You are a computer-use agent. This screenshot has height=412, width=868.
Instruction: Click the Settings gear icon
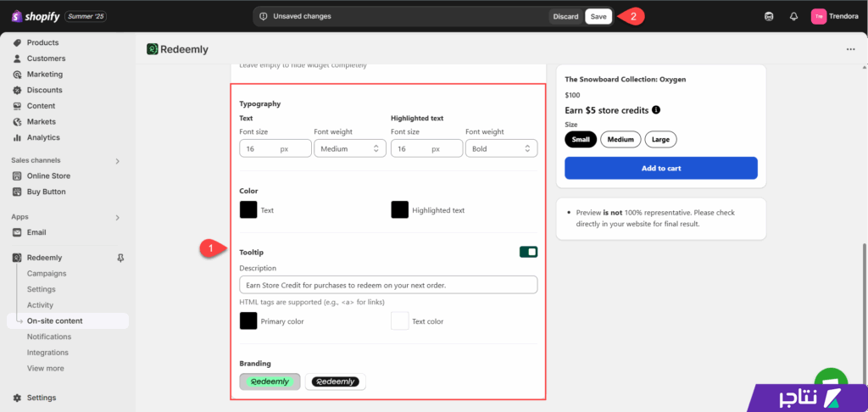click(x=17, y=398)
